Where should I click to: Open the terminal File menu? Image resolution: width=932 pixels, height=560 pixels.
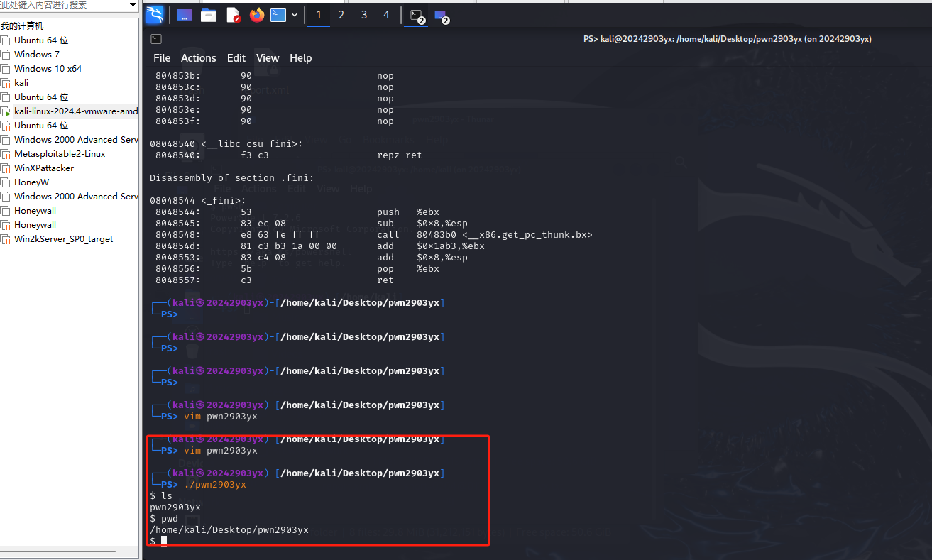point(162,58)
